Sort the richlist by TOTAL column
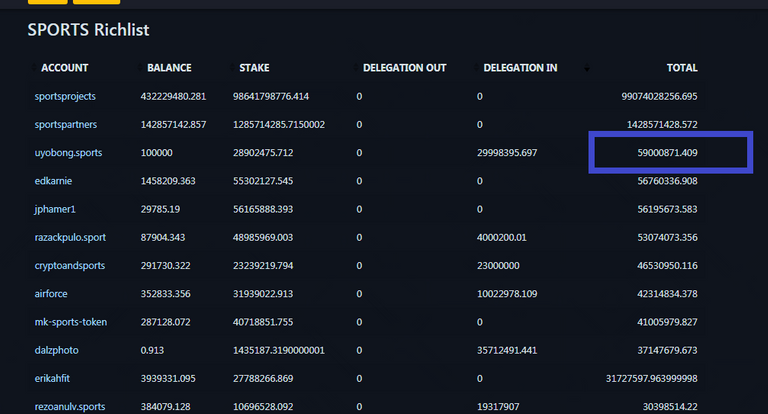Image resolution: width=768 pixels, height=414 pixels. 682,68
